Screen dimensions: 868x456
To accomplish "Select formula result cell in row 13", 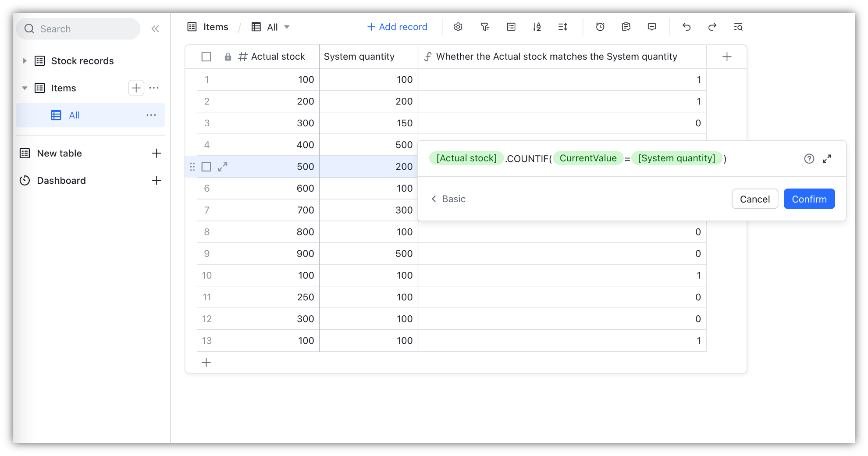I will (x=562, y=341).
